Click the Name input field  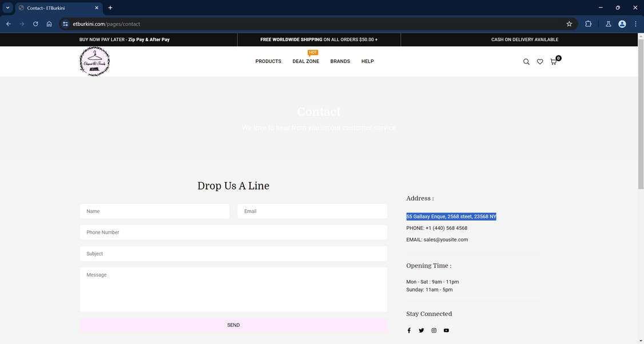pos(154,211)
